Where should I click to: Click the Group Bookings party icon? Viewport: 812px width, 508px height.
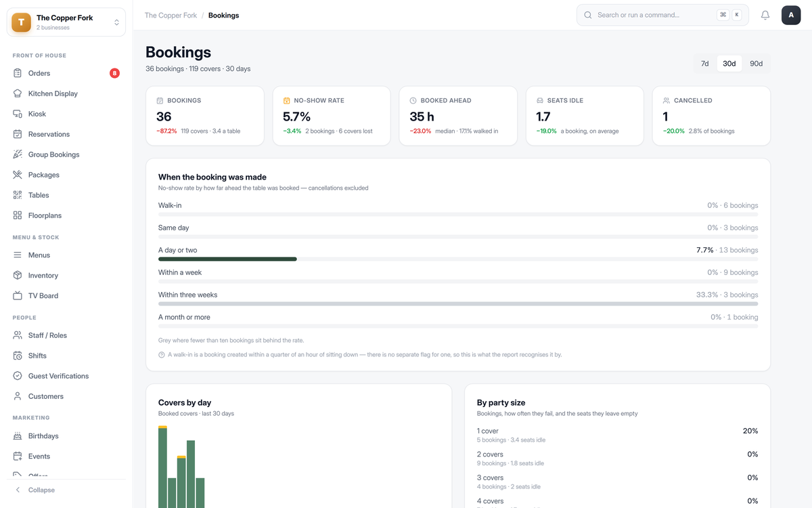(x=18, y=154)
